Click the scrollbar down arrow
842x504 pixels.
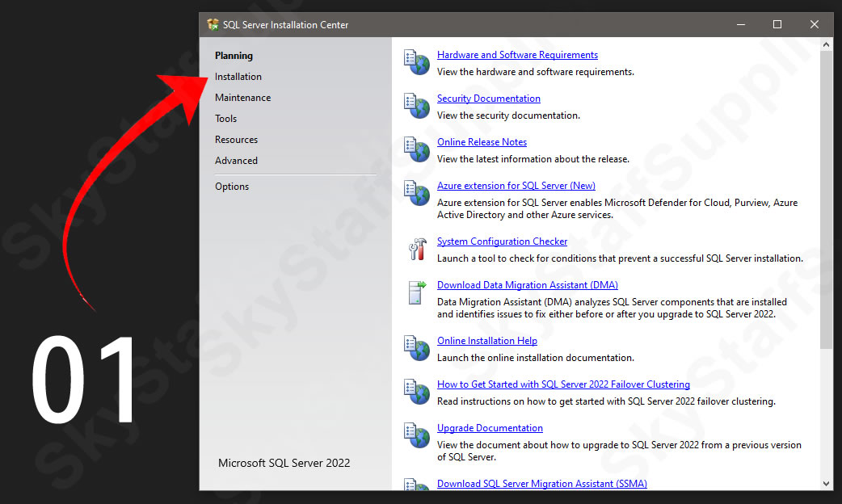(x=827, y=484)
